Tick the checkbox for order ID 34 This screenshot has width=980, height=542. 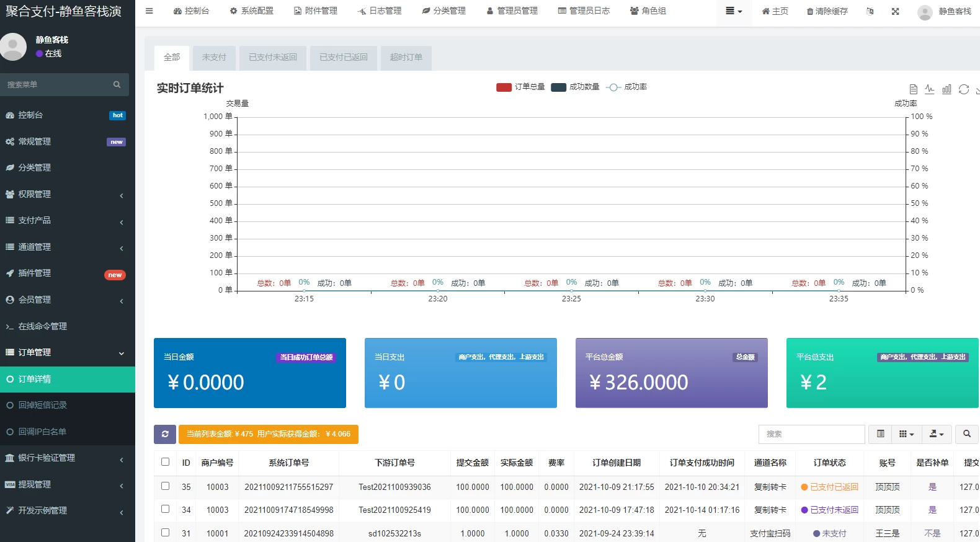165,509
